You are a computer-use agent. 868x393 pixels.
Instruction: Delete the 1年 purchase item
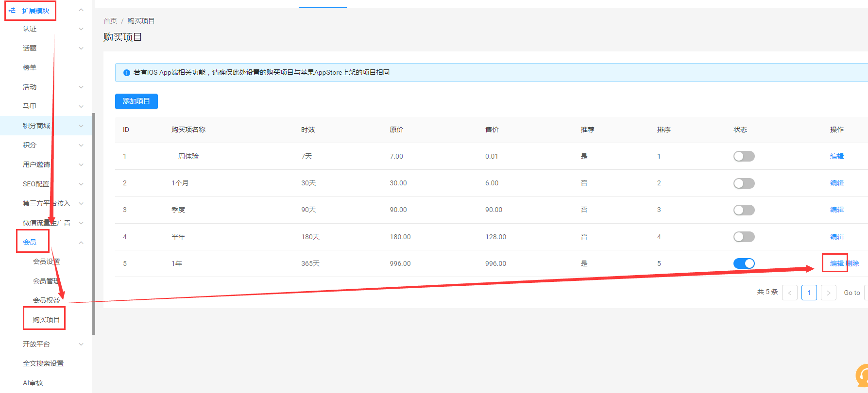[x=853, y=263]
